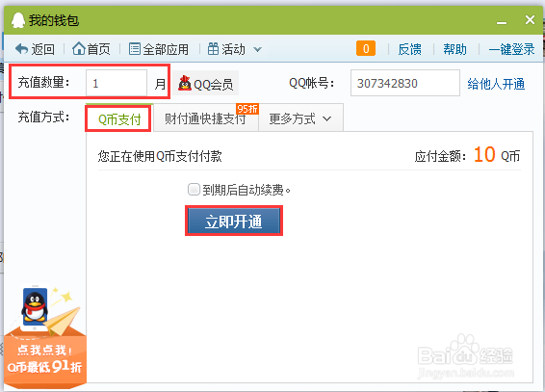Click the 活动 gift icon

[x=213, y=49]
